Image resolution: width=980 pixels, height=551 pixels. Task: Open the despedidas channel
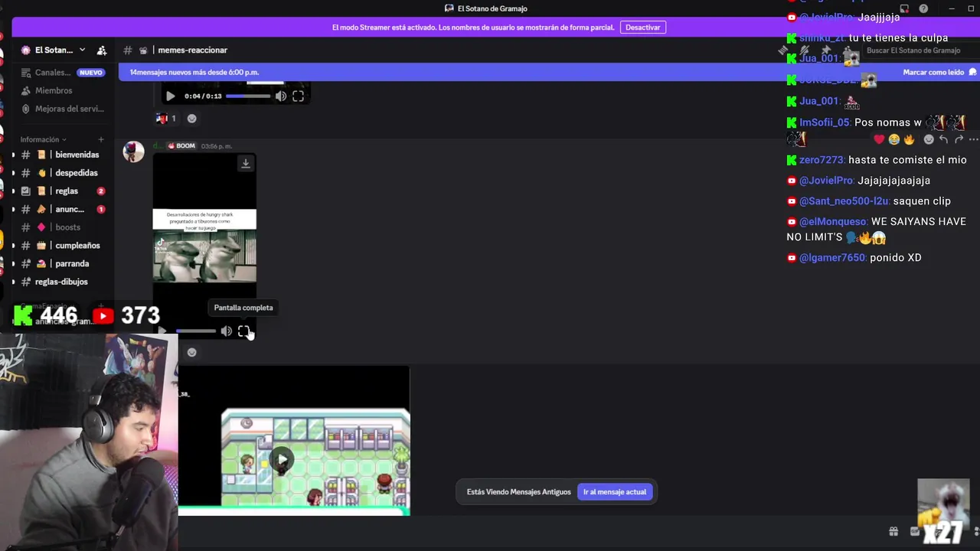coord(63,173)
